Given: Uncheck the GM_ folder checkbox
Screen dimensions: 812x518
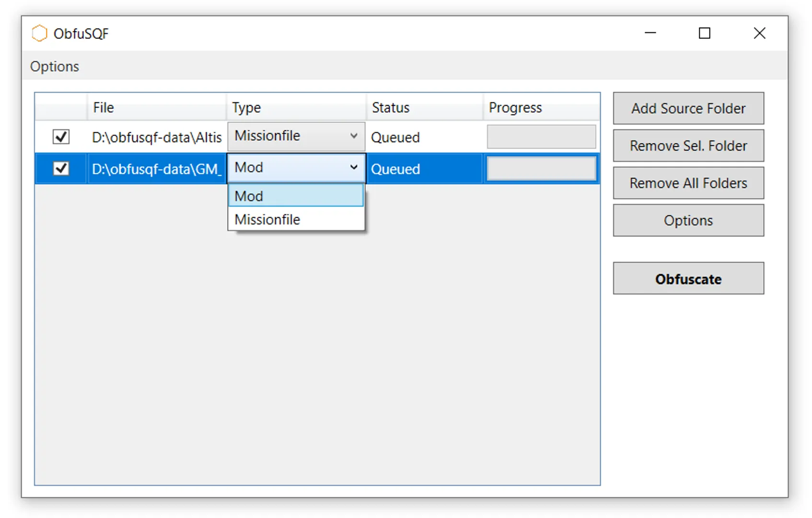Looking at the screenshot, I should tap(61, 169).
